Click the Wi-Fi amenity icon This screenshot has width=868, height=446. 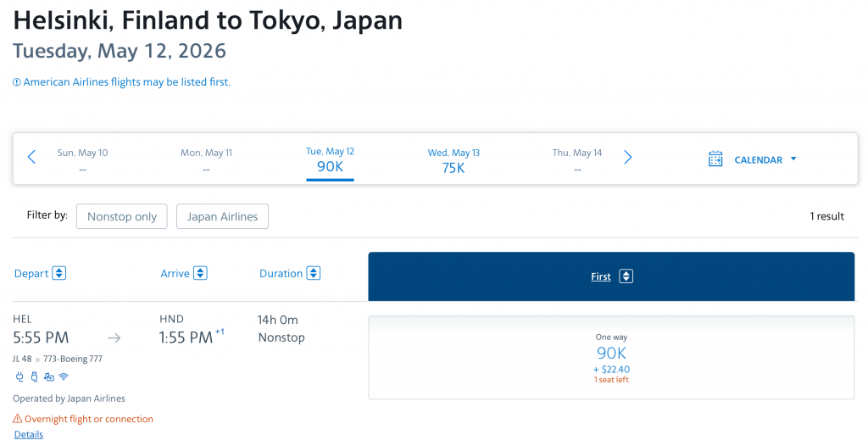(x=64, y=376)
